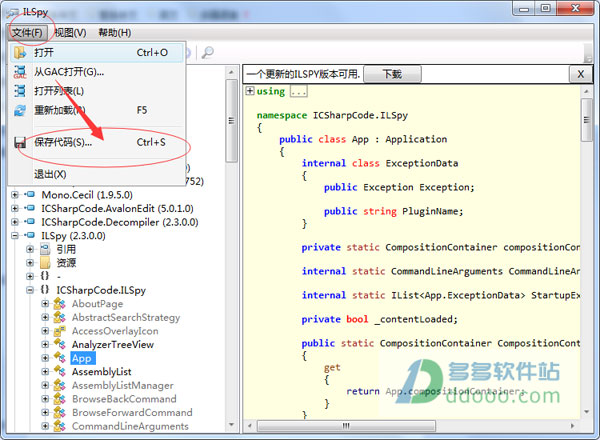The width and height of the screenshot is (600, 440).
Task: Click the 引用 references icon
Action: [45, 249]
